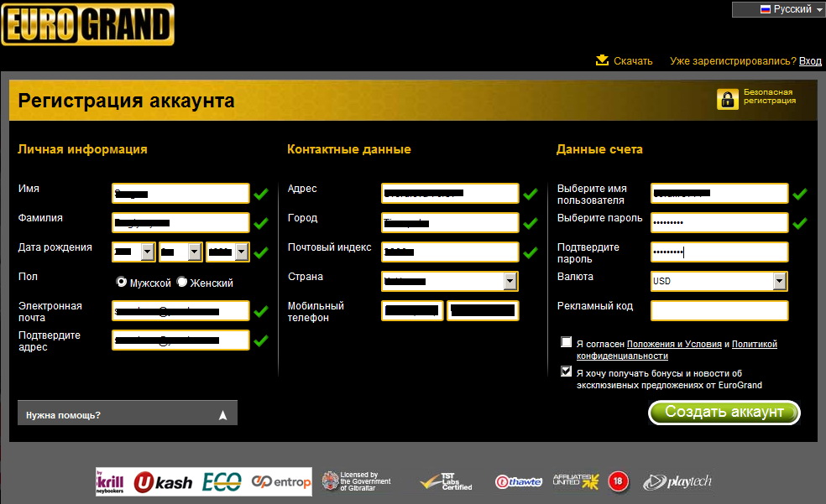This screenshot has height=504, width=826.
Task: Click the Вход login link
Action: click(x=810, y=61)
